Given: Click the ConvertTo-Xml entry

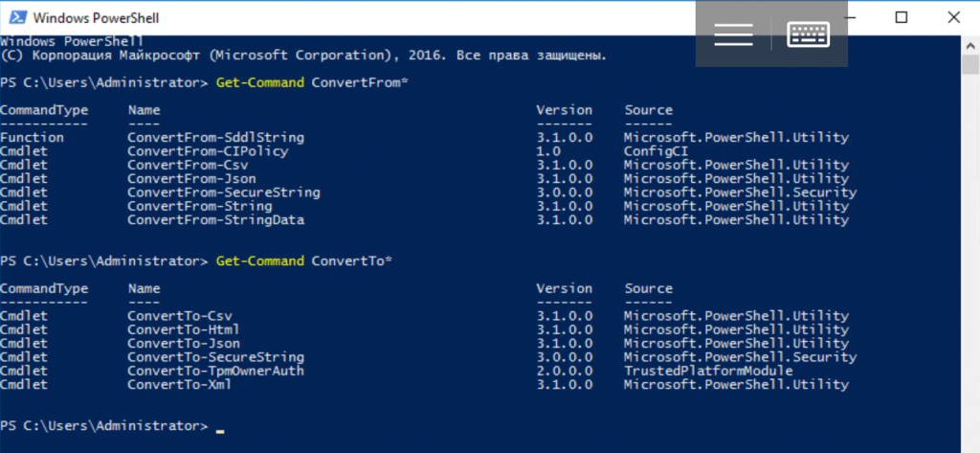Looking at the screenshot, I should (x=179, y=384).
